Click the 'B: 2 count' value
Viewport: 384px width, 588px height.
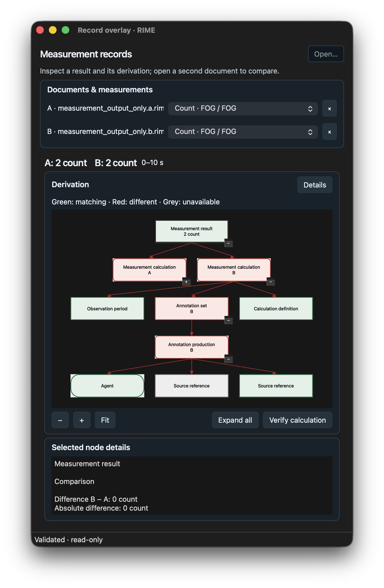(116, 163)
